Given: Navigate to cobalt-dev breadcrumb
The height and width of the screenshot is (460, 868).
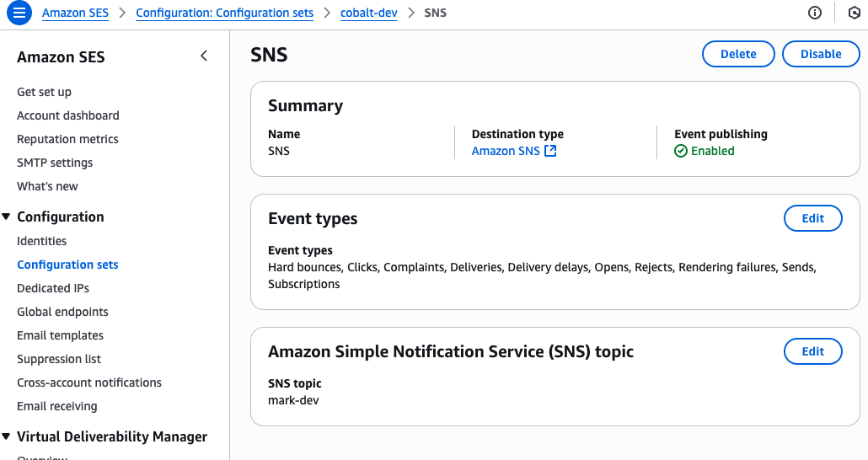Looking at the screenshot, I should (368, 13).
